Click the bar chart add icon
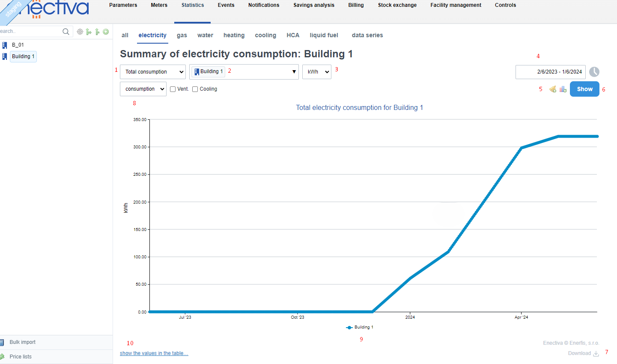Image resolution: width=617 pixels, height=364 pixels. tap(563, 89)
